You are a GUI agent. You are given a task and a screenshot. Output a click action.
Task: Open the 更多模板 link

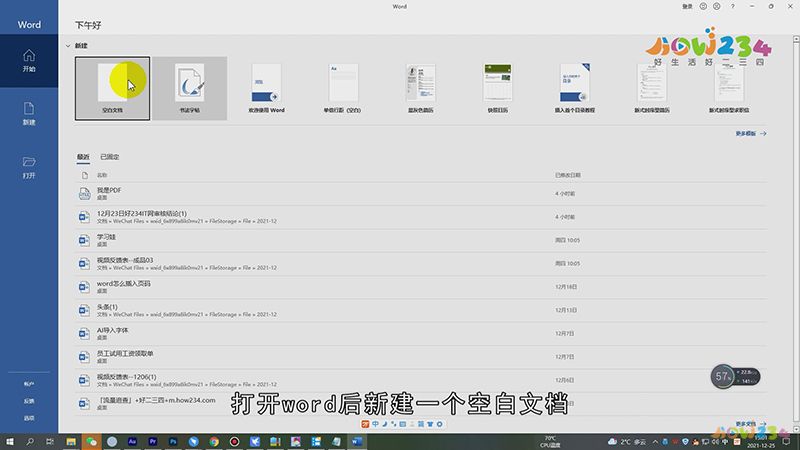751,134
